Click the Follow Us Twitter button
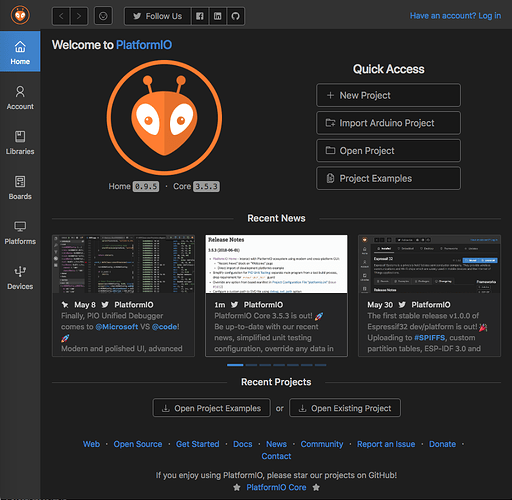Image resolution: width=512 pixels, height=500 pixels. 158,16
